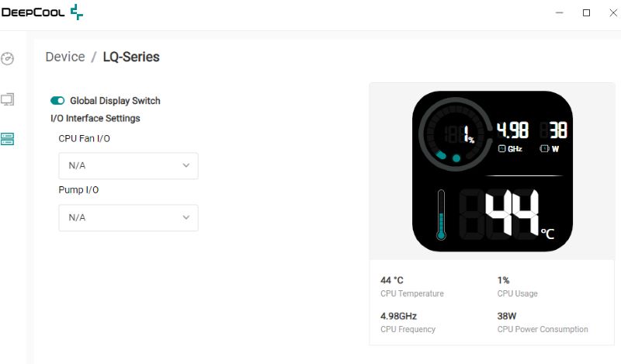Click the watt power icon in preview
Viewport: 621px width, 364px height.
tap(544, 148)
